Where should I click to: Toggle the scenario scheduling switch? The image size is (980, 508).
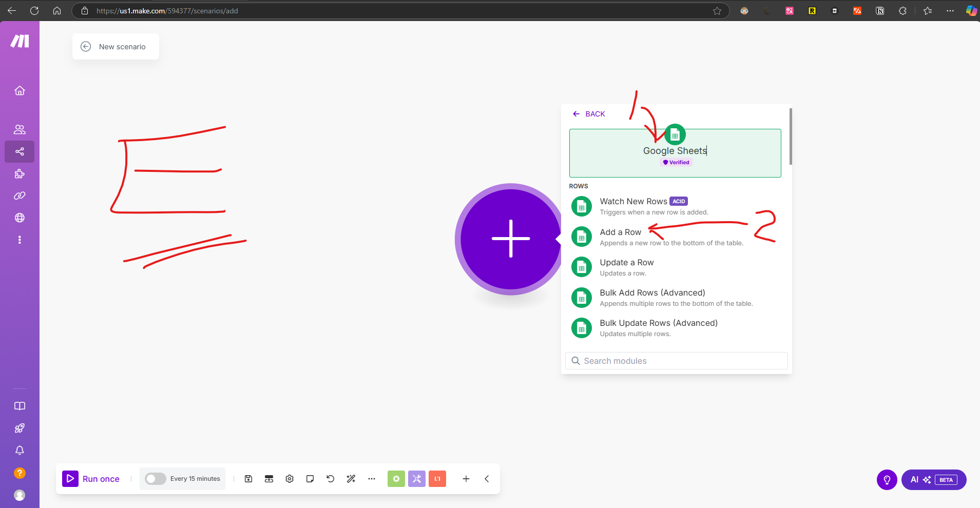[x=155, y=479]
